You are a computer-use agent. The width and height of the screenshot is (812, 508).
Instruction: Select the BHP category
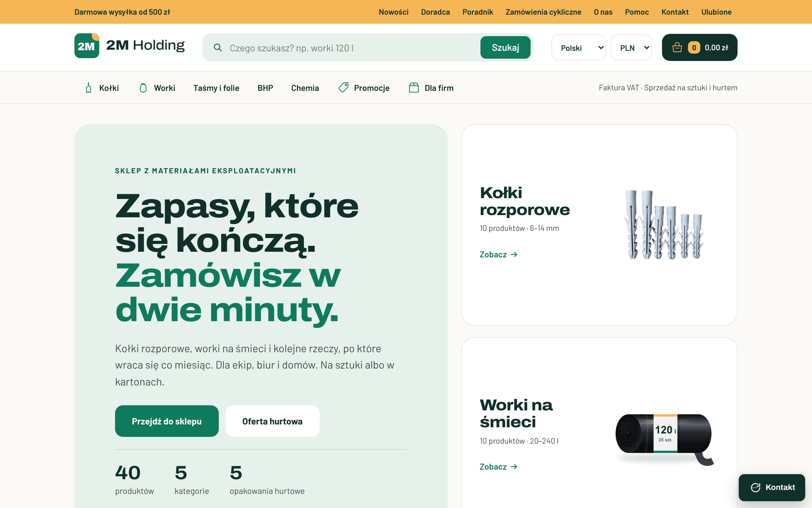265,88
